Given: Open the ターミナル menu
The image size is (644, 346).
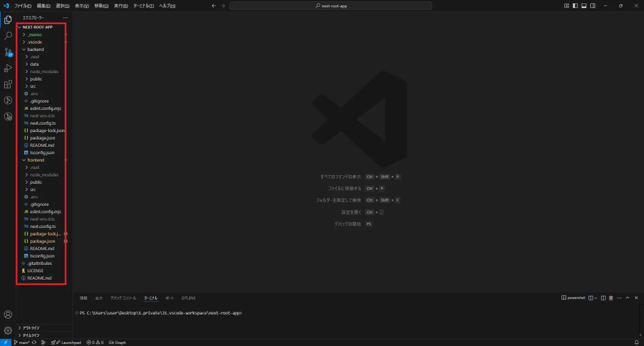Looking at the screenshot, I should [144, 6].
